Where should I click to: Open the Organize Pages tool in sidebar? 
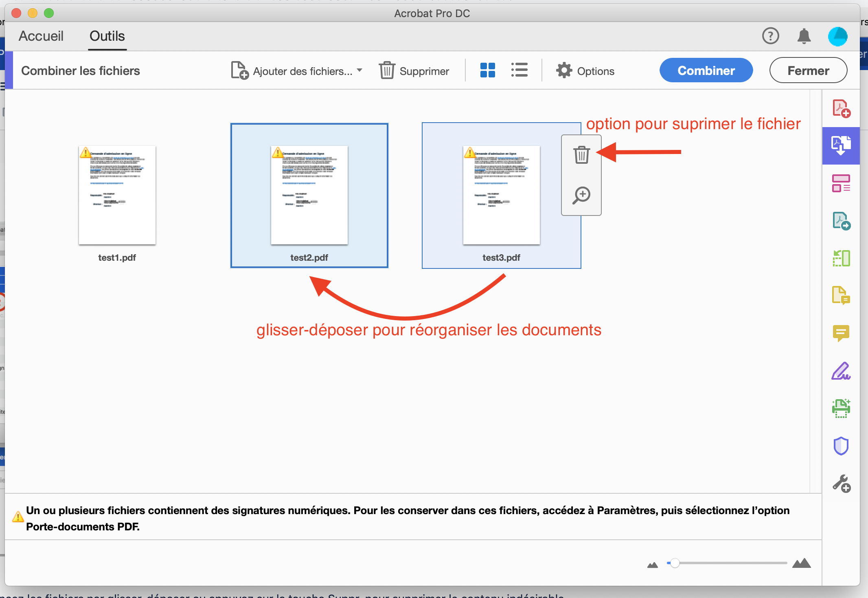tap(841, 183)
